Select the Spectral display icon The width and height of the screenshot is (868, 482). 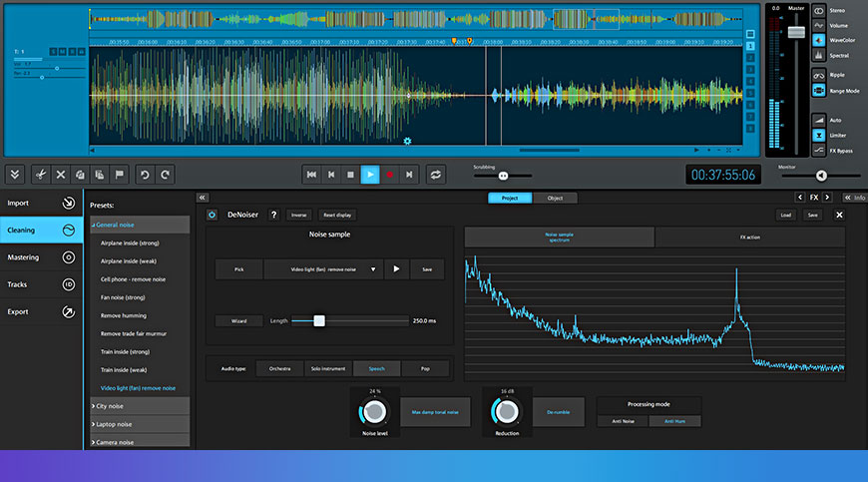[819, 55]
